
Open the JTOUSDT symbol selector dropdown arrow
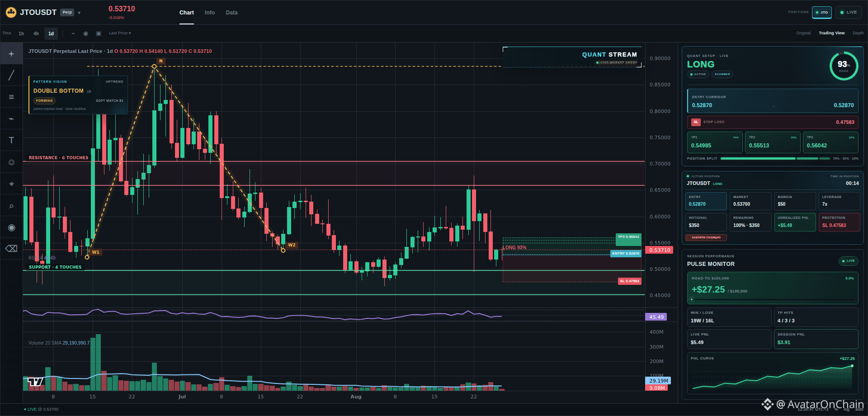[79, 13]
